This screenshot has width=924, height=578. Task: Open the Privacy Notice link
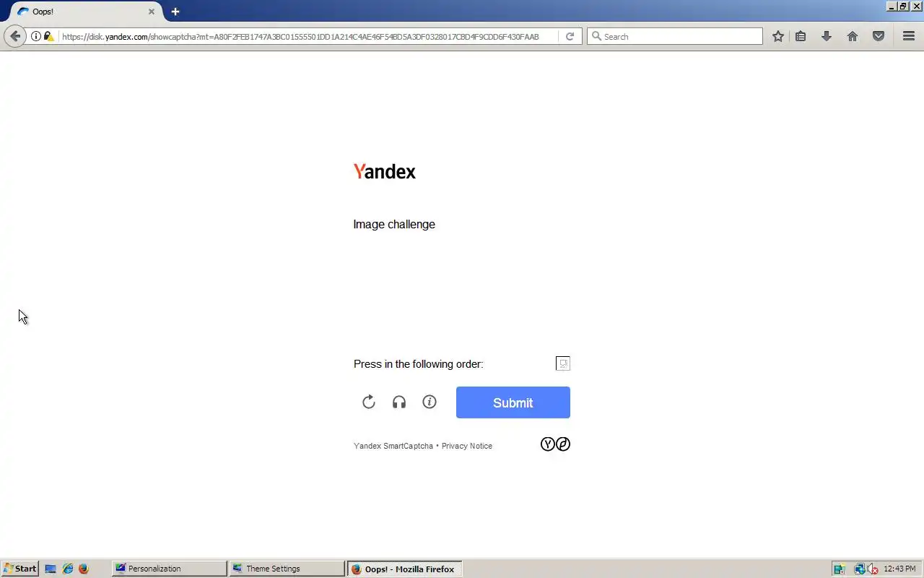click(467, 446)
